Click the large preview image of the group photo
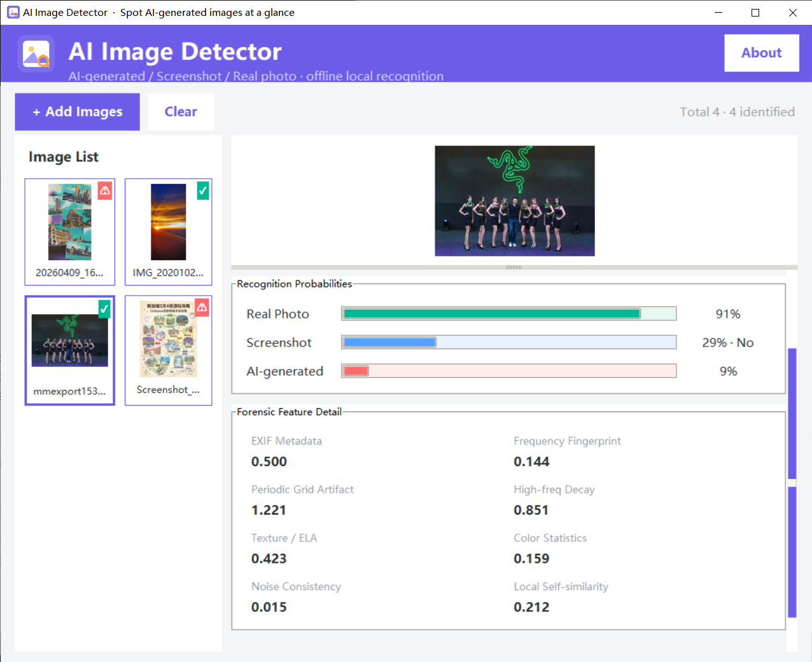Screen dimensions: 812x662 (515, 201)
